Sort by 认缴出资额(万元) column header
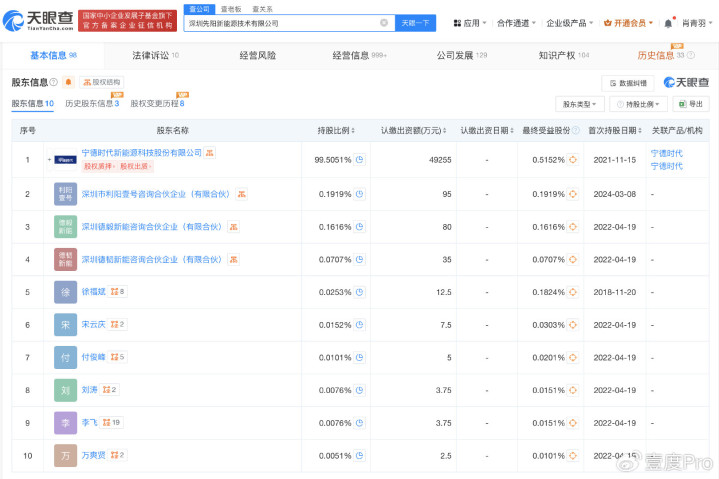The width and height of the screenshot is (719, 479). 413,131
